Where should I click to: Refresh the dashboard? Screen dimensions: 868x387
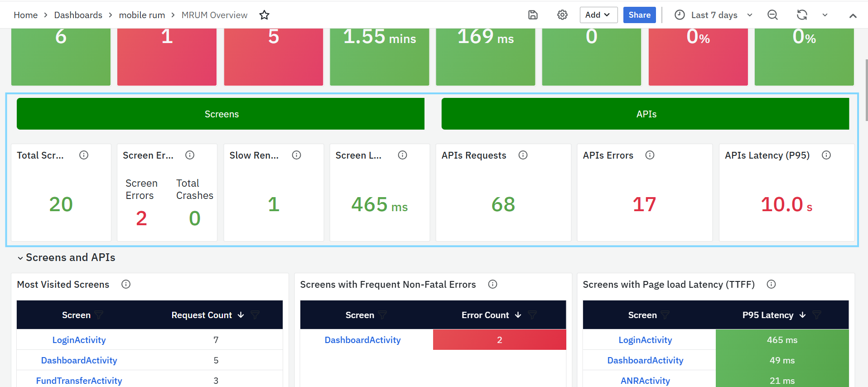(802, 15)
